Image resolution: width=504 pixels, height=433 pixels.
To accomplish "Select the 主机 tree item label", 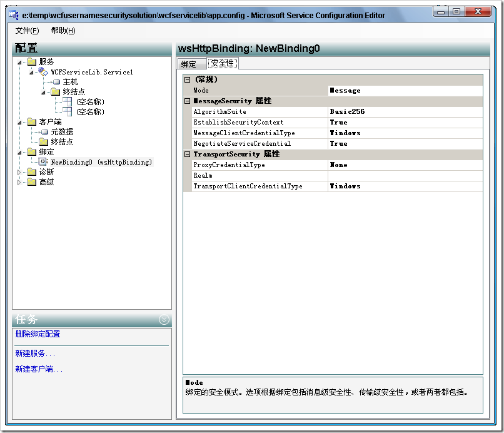I will coord(70,82).
